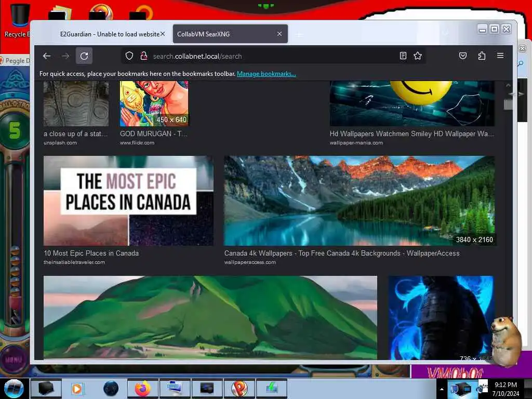Select the CollabVM SearXNG tab
The image size is (532, 399).
[x=230, y=34]
